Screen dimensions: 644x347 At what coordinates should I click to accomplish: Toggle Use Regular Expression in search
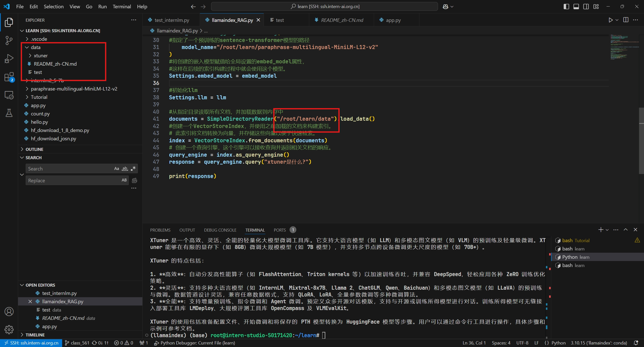[x=133, y=169]
